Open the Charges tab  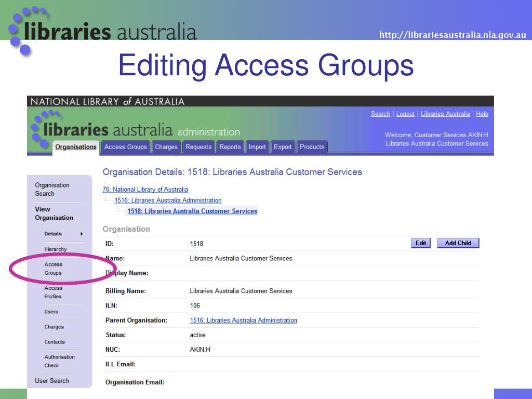tap(166, 147)
